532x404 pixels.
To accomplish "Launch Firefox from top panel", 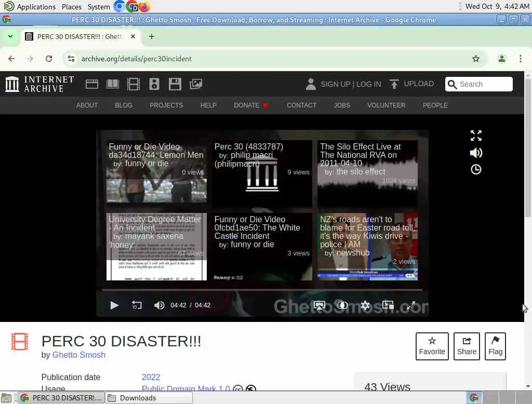I will point(144,6).
